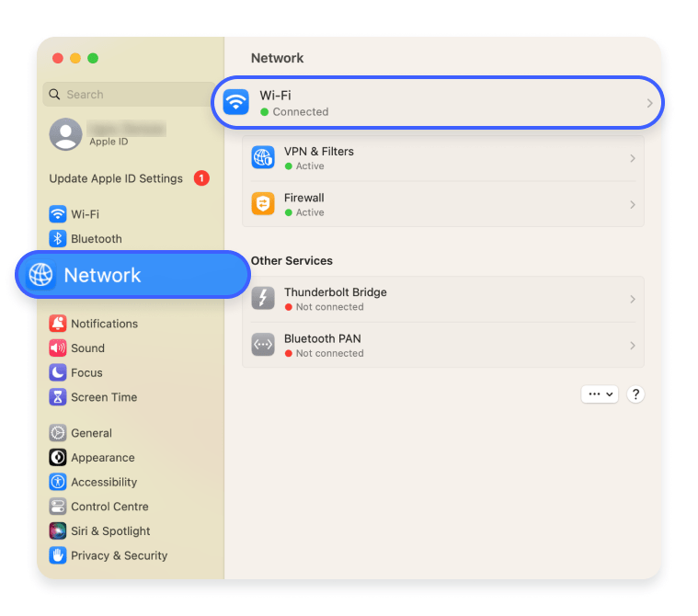698x616 pixels.
Task: Open General settings label
Action: pyautogui.click(x=91, y=433)
